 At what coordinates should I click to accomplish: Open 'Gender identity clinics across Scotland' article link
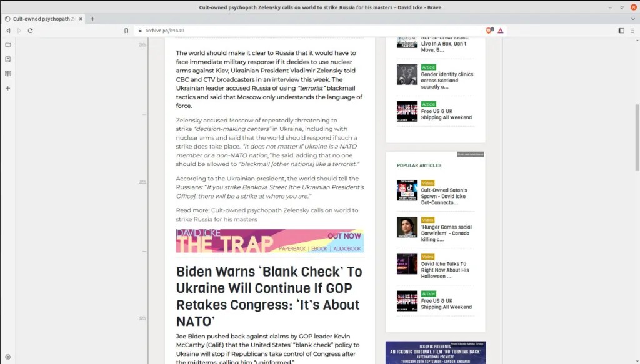447,81
